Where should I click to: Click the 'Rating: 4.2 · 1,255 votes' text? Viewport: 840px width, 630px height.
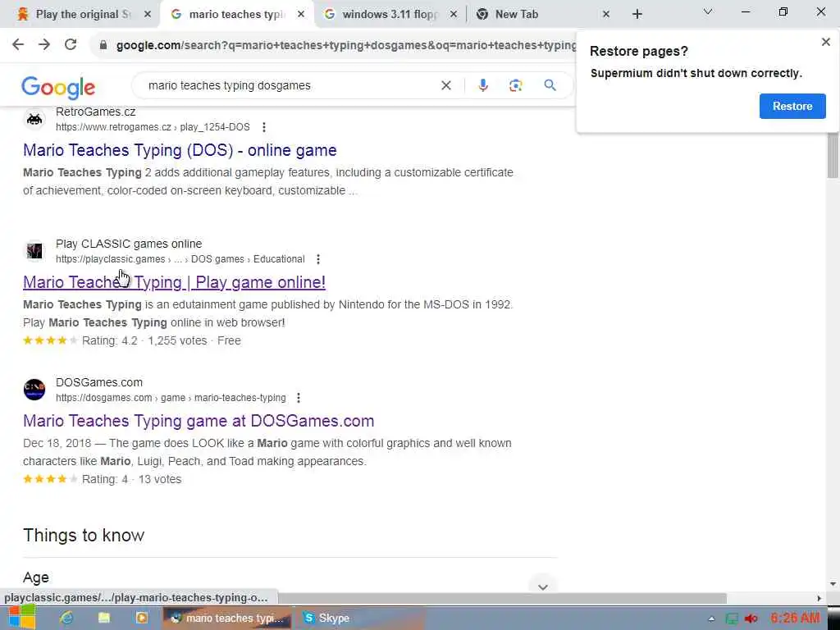tap(144, 340)
